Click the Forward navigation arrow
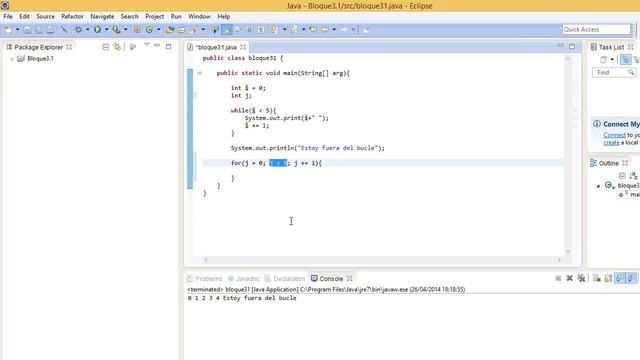This screenshot has width=640, height=360. [x=344, y=29]
